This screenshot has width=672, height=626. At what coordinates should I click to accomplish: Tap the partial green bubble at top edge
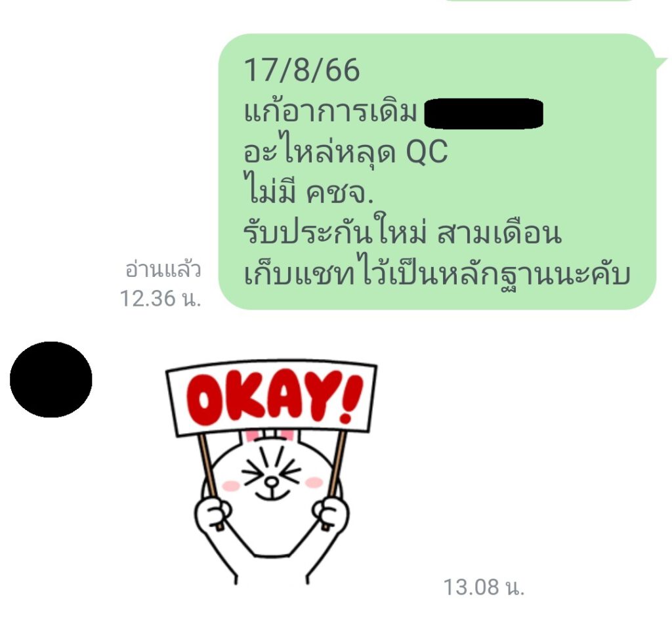[539, 1]
